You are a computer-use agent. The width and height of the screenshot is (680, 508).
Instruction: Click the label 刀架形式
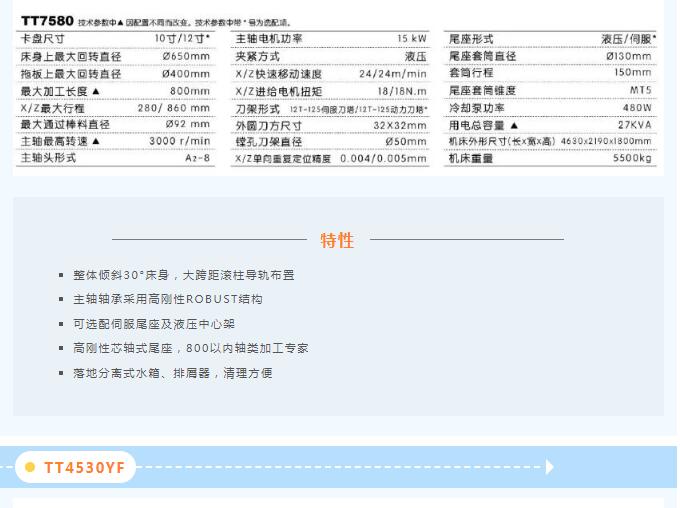tap(258, 109)
